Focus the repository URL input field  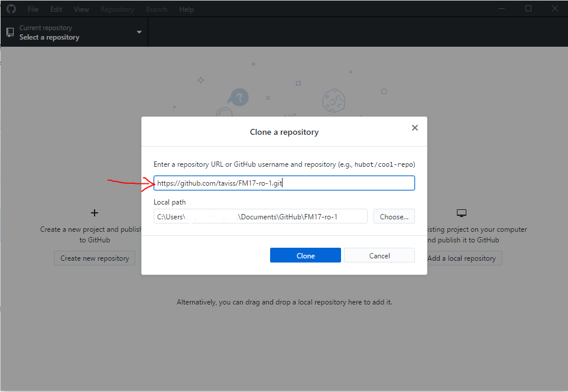tap(284, 183)
